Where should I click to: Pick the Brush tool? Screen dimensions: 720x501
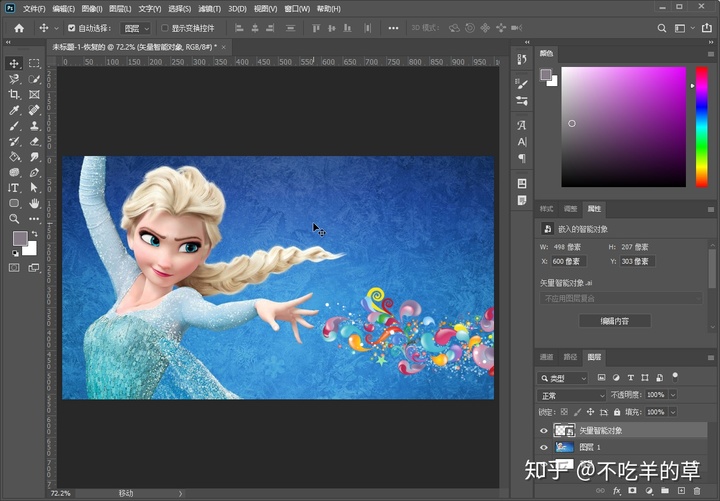click(14, 126)
